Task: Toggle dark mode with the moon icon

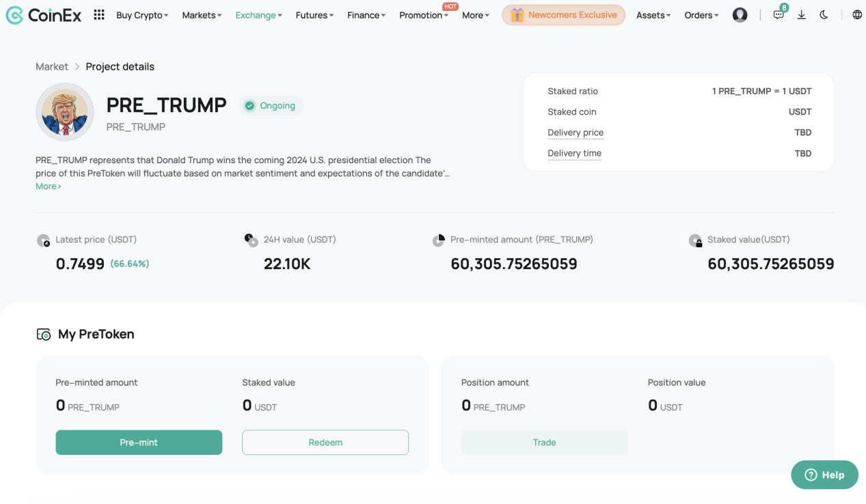Action: (824, 14)
